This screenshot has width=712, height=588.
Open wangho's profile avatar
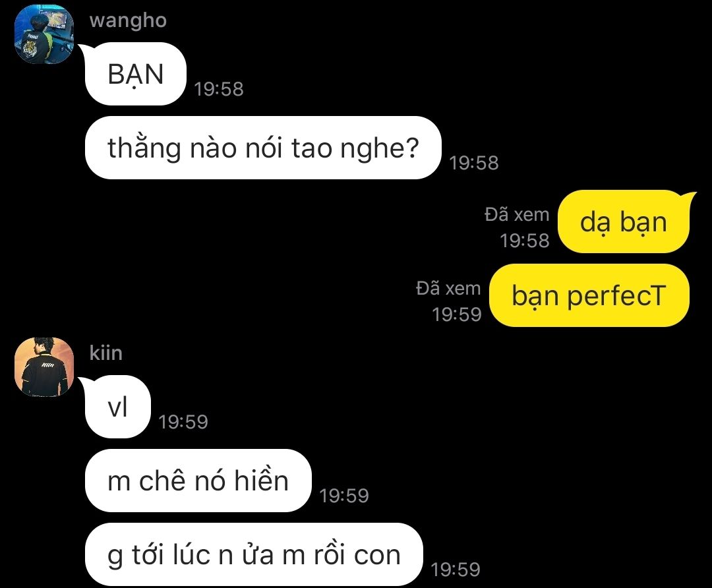[44, 34]
